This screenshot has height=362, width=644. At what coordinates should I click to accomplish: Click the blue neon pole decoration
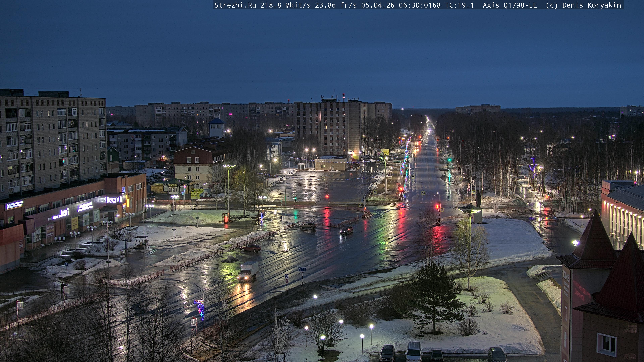click(x=201, y=310)
